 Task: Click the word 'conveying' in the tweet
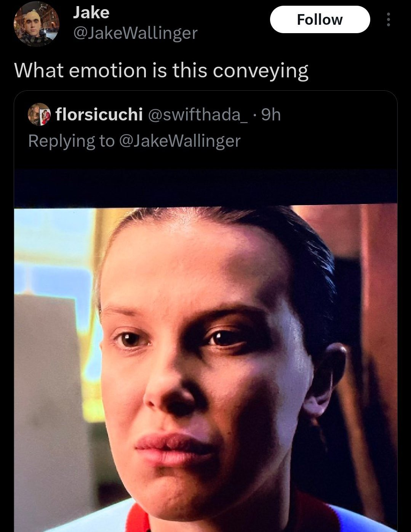click(261, 71)
